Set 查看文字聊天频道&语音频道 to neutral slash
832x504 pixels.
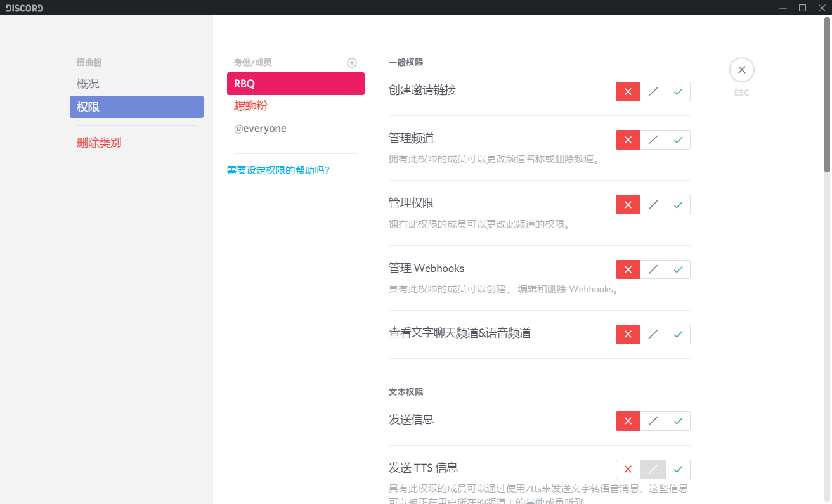pos(653,334)
